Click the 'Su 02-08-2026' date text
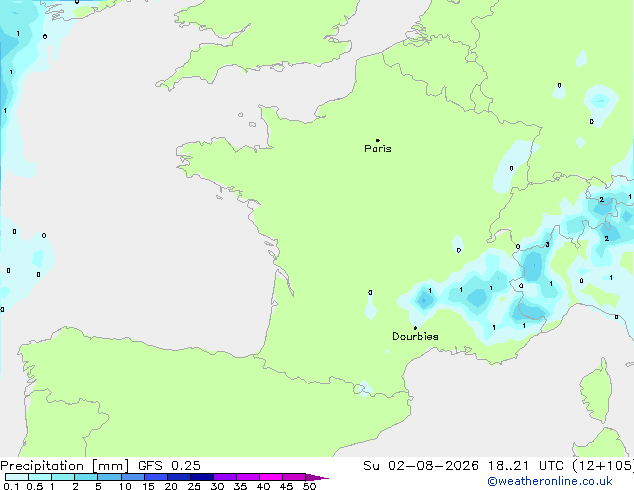Image resolution: width=634 pixels, height=490 pixels. (x=421, y=466)
